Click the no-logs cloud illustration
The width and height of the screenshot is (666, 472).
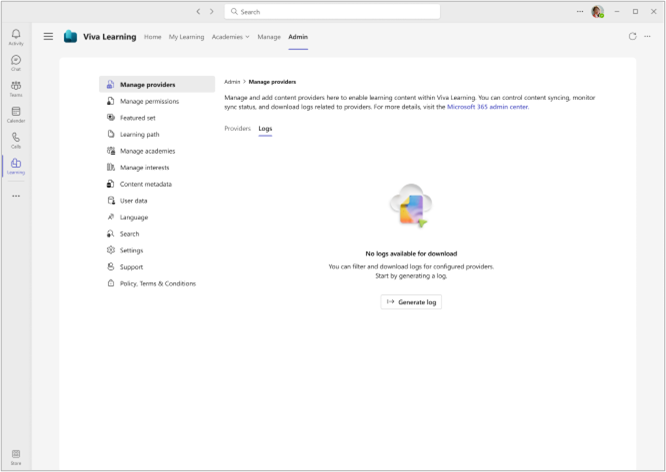coord(411,206)
